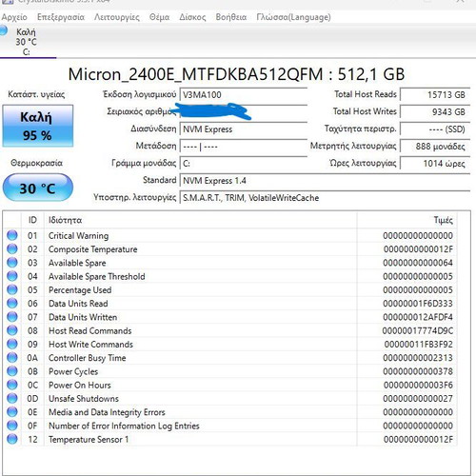Image resolution: width=476 pixels, height=476 pixels.
Task: Click the status orb beside Unsafe Shutdowns
Action: coord(12,398)
